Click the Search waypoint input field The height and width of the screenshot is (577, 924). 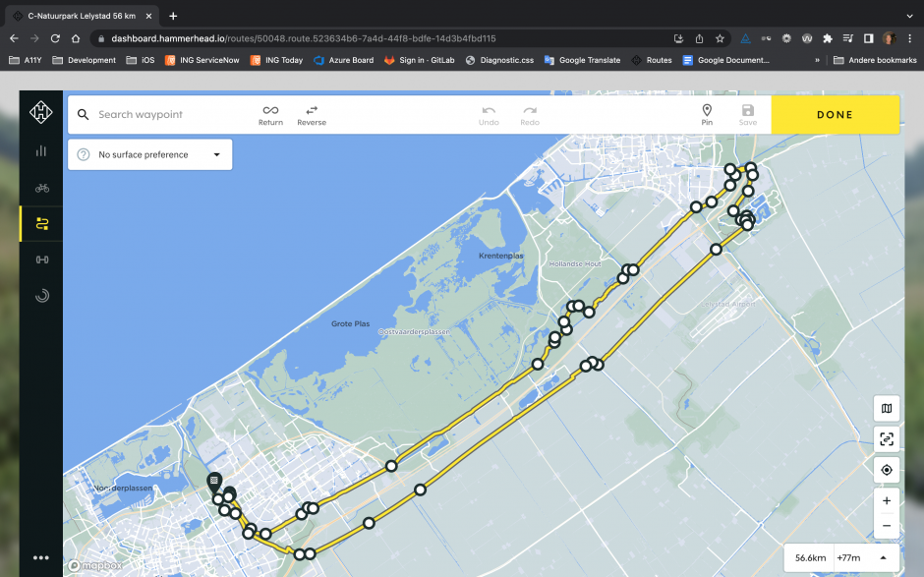(167, 115)
